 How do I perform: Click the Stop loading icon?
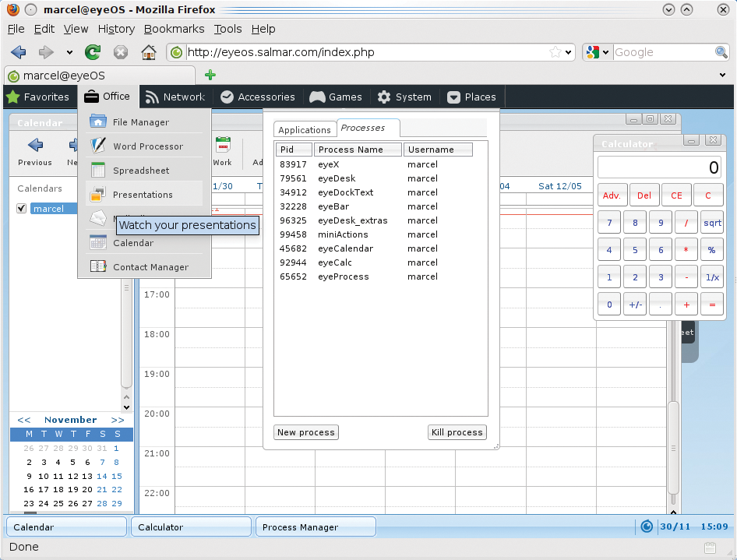coord(121,52)
